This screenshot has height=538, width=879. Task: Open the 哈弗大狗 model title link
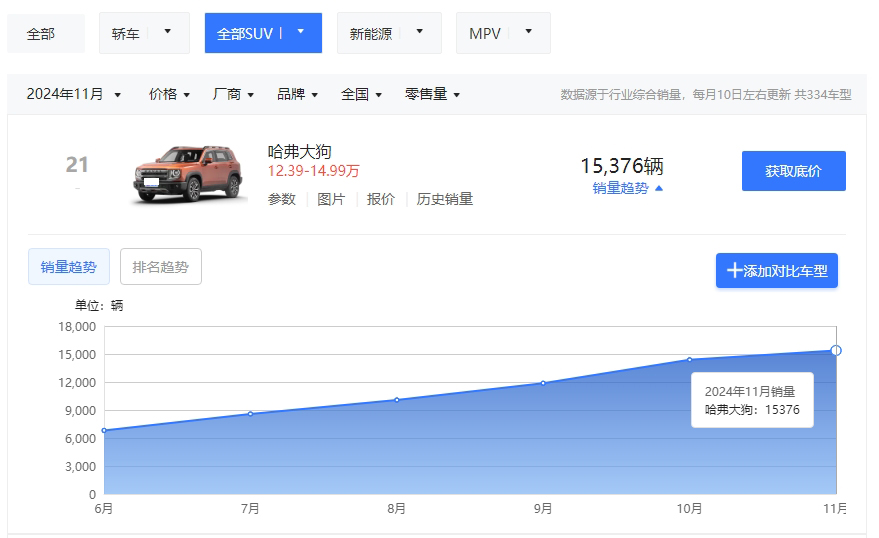tap(299, 151)
